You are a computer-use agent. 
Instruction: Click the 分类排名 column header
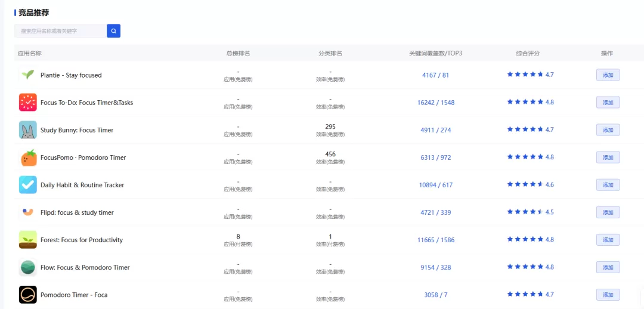click(330, 54)
